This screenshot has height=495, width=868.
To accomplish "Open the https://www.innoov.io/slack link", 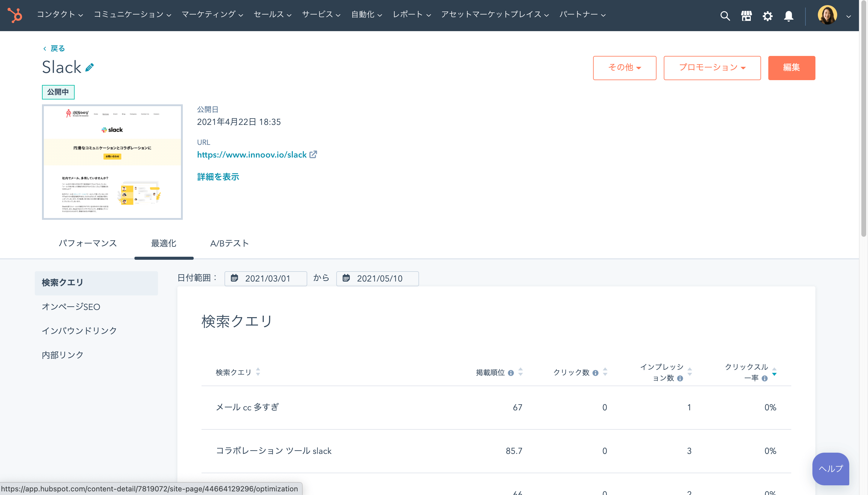I will [x=252, y=155].
